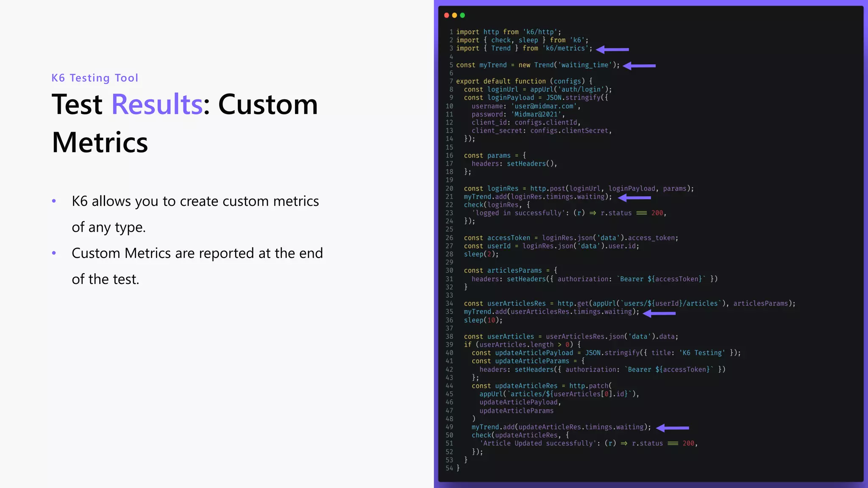Image resolution: width=868 pixels, height=488 pixels.
Task: Click 'const articlesParams = {' line
Action: click(511, 271)
